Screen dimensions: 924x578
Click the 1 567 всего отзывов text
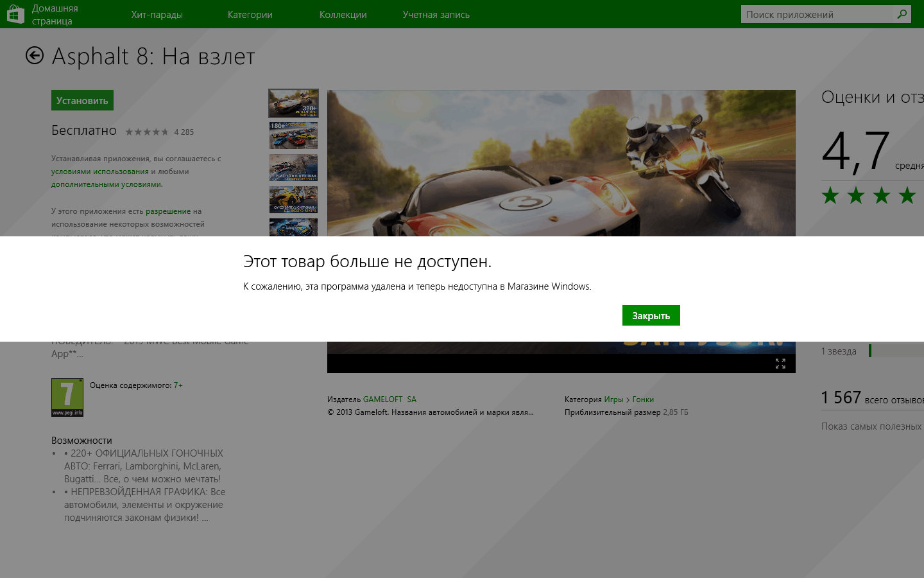click(x=873, y=398)
